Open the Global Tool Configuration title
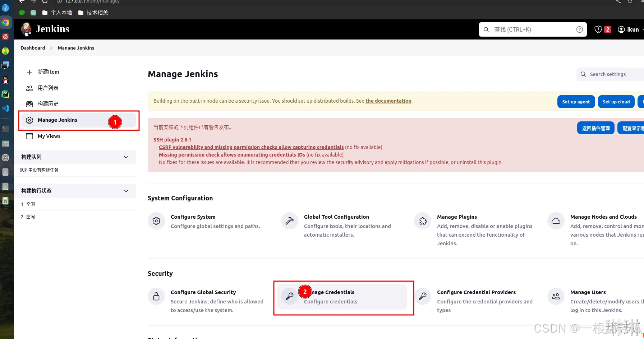This screenshot has width=644, height=339. [336, 217]
